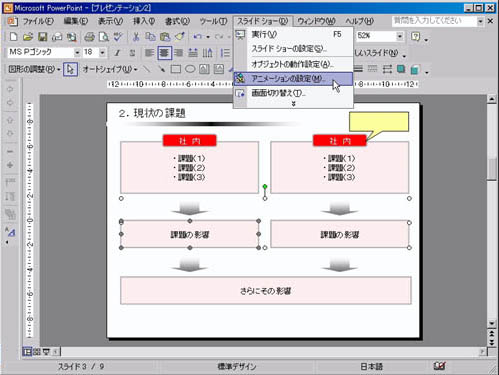Screen dimensions: 499x375
Task: Click the help question input box
Action: [434, 21]
